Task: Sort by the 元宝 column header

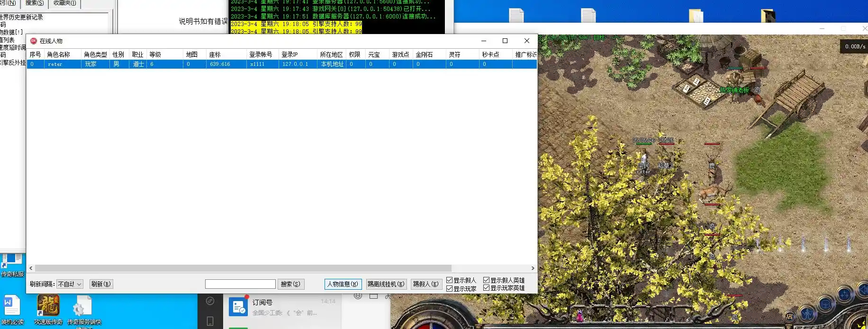Action: click(377, 54)
